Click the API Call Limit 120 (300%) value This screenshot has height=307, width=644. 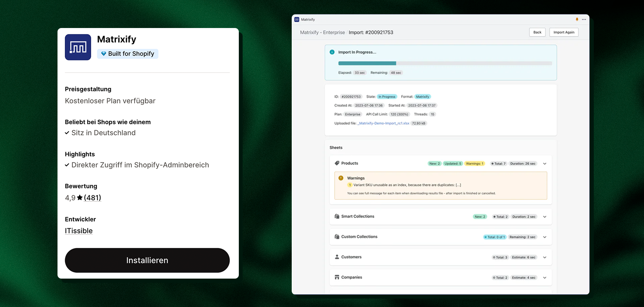pyautogui.click(x=399, y=114)
